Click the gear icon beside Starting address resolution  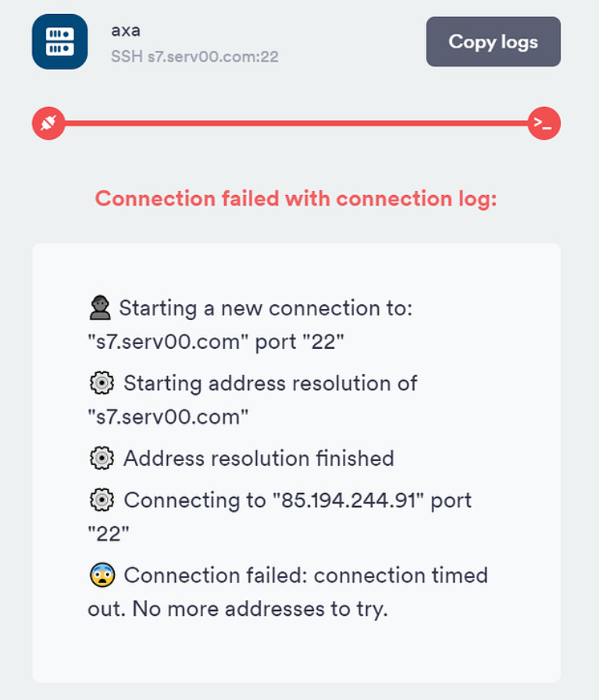click(x=102, y=383)
